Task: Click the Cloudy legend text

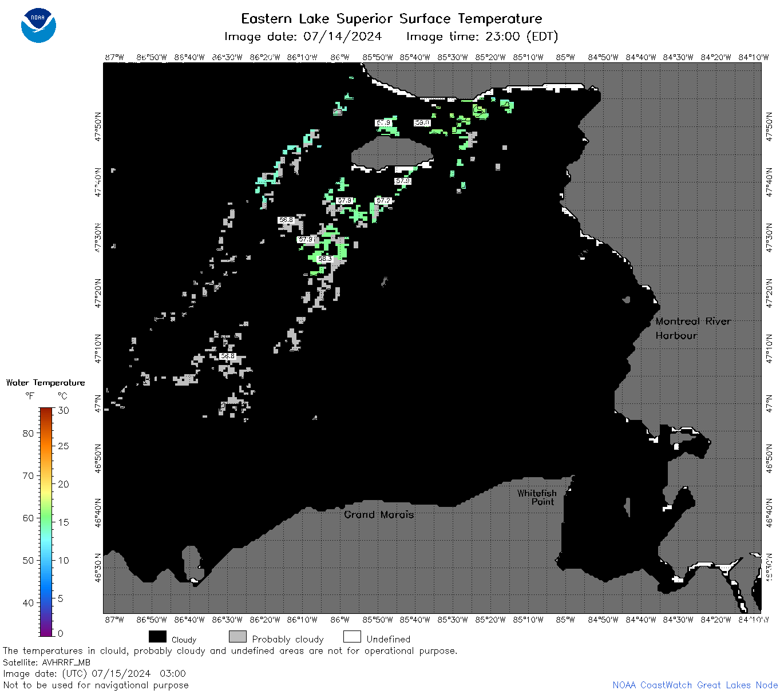Action: (184, 640)
